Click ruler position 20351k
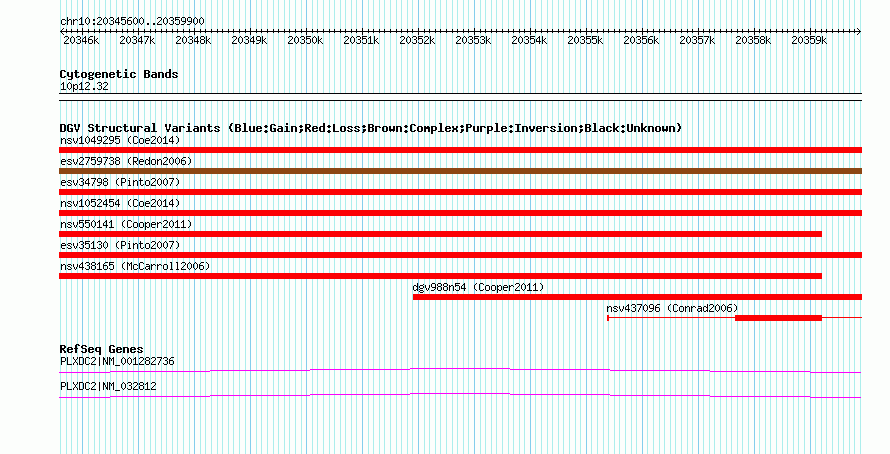The image size is (890, 454). coord(361,40)
